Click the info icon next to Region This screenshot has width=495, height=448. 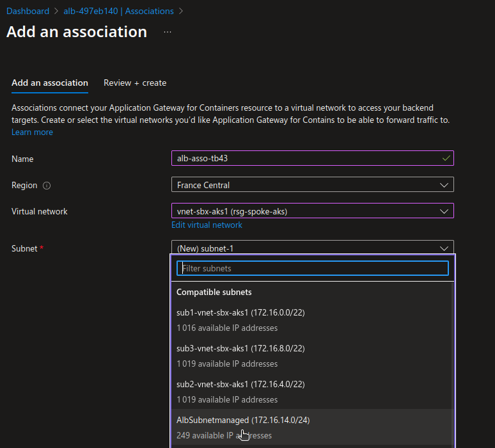[x=47, y=186]
